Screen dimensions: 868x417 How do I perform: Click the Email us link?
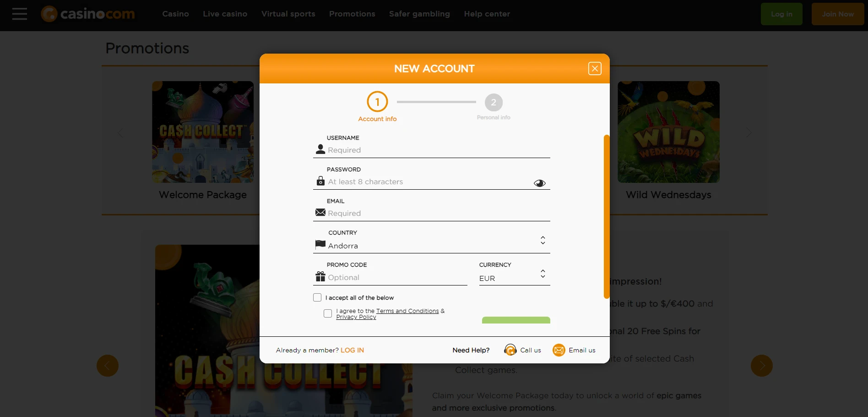pyautogui.click(x=582, y=350)
